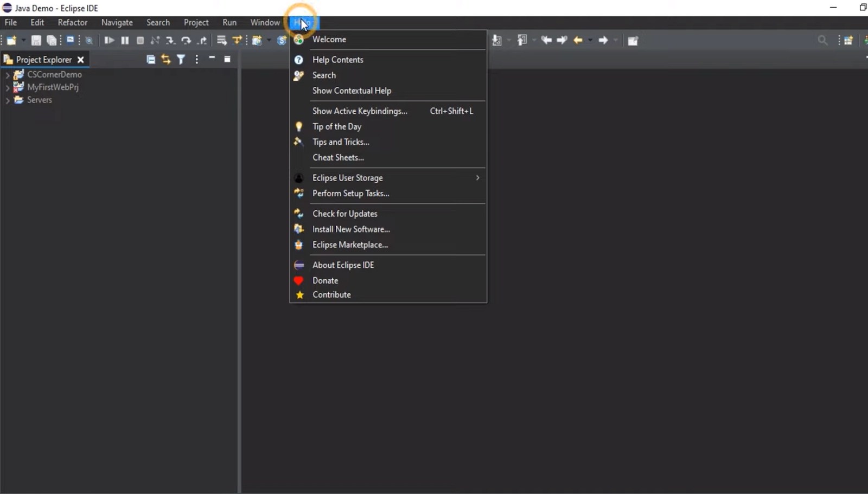Click the Disconnect debug icon
This screenshot has height=494, width=868.
[155, 40]
